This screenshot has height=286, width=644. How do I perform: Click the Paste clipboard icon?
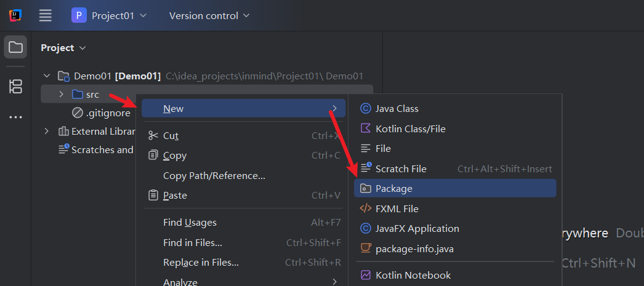(x=153, y=196)
